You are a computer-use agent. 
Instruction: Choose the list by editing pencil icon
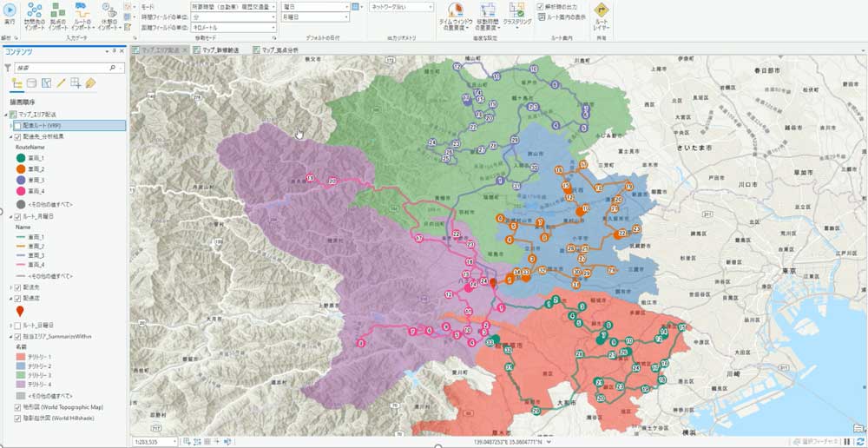[61, 83]
